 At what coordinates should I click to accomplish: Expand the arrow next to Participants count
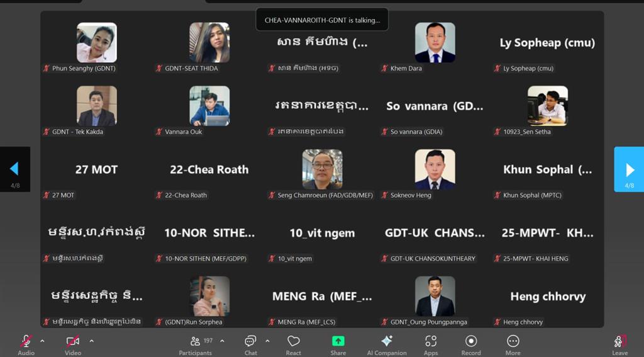222,341
